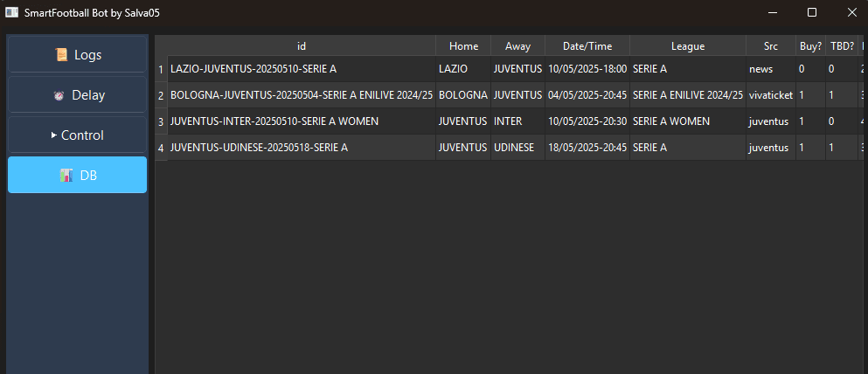Maximize the SmartFootball Bot window
The image size is (868, 374).
point(812,12)
